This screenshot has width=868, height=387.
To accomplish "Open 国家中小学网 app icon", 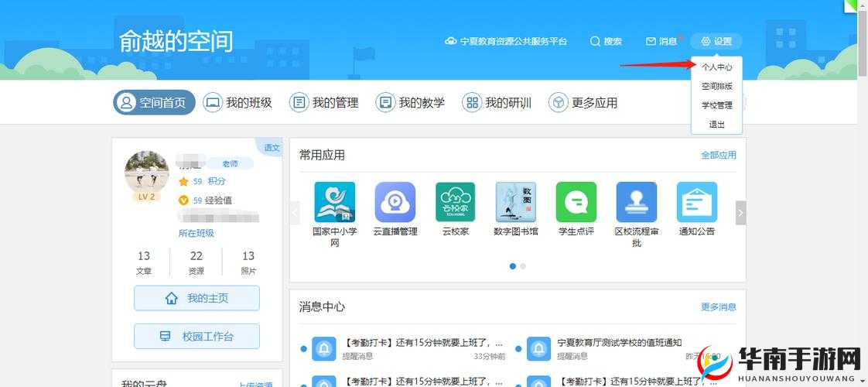I will pos(334,202).
